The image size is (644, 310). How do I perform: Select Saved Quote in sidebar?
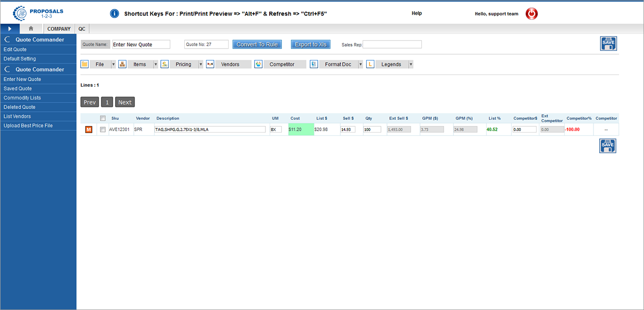click(18, 89)
